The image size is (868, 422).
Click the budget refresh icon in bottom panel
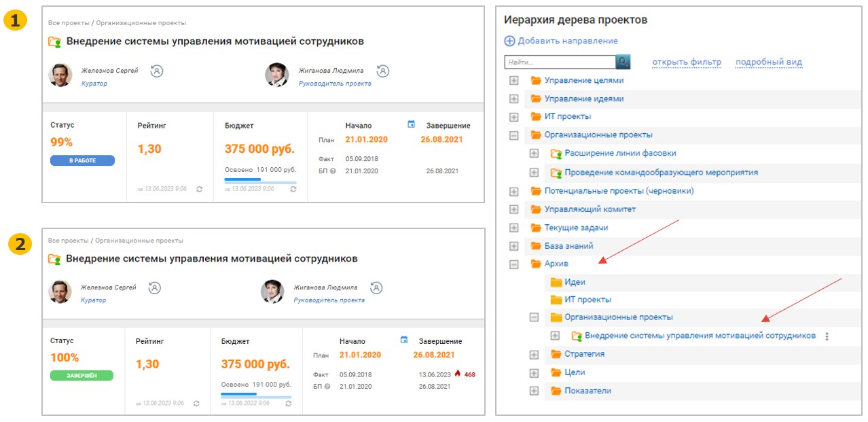click(x=289, y=404)
